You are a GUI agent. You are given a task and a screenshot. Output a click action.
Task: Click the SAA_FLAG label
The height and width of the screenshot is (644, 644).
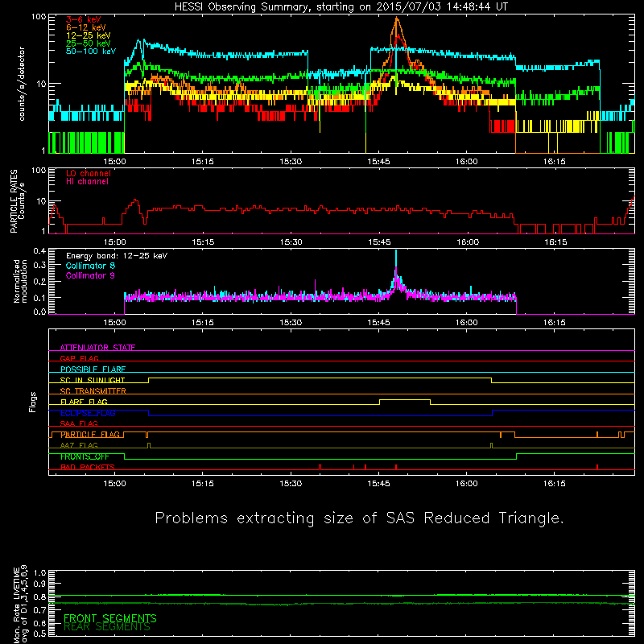pos(79,423)
